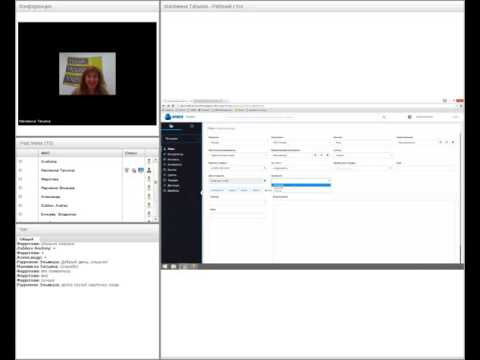Click the participant list scrollbar down arrow
Viewport: 480px width, 360px height.
(156, 219)
